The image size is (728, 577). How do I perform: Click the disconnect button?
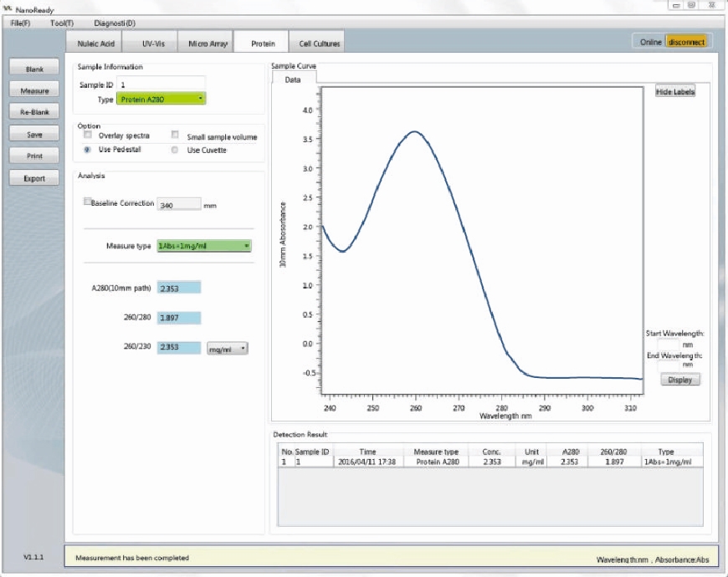[687, 42]
